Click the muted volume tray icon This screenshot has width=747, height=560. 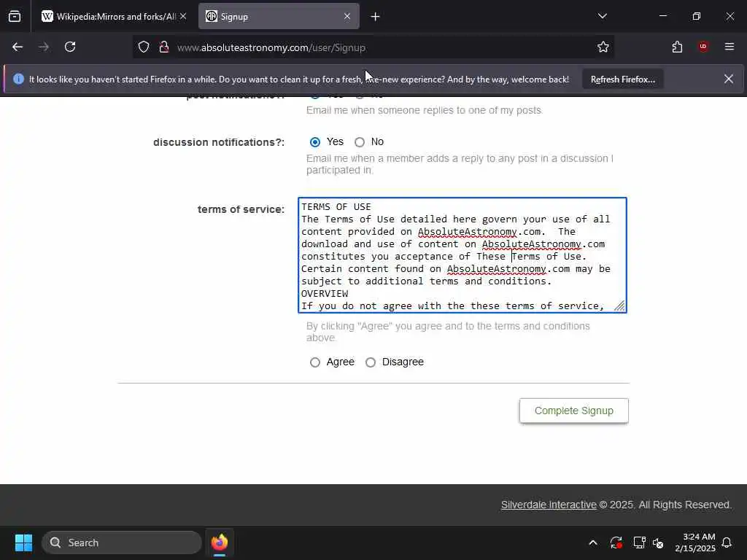pyautogui.click(x=658, y=542)
